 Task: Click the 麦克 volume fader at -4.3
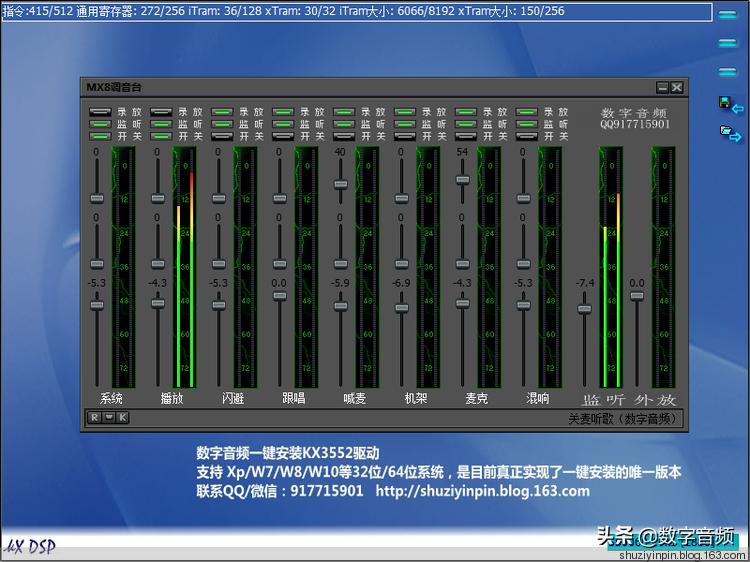tap(463, 303)
